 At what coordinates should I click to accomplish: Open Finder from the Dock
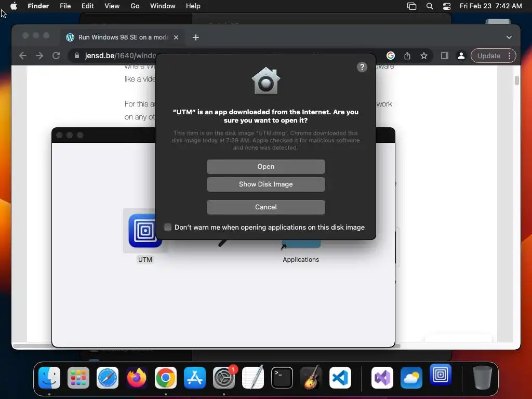click(49, 378)
